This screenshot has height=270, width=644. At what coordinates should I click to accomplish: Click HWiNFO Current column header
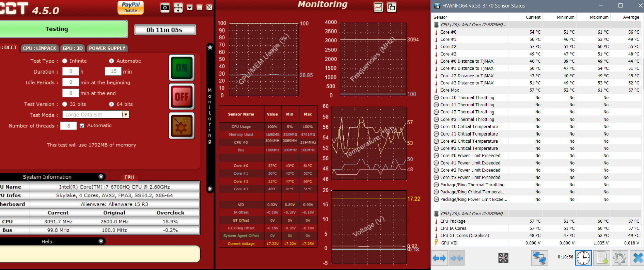525,17
